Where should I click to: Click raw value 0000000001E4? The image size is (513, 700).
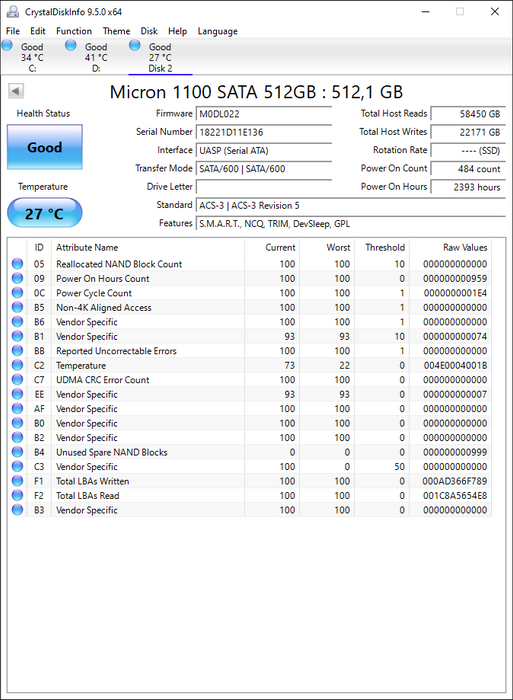tap(455, 293)
